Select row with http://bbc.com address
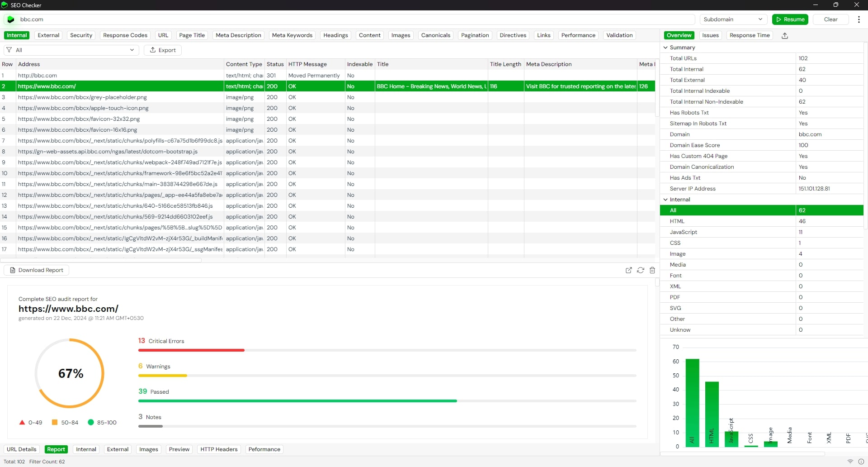The width and height of the screenshot is (868, 467). point(327,76)
